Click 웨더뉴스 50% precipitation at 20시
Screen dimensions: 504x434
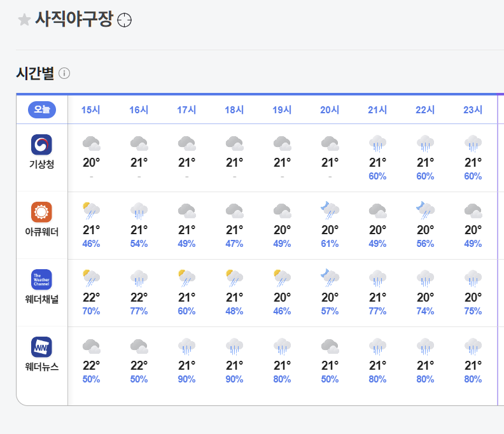(330, 379)
